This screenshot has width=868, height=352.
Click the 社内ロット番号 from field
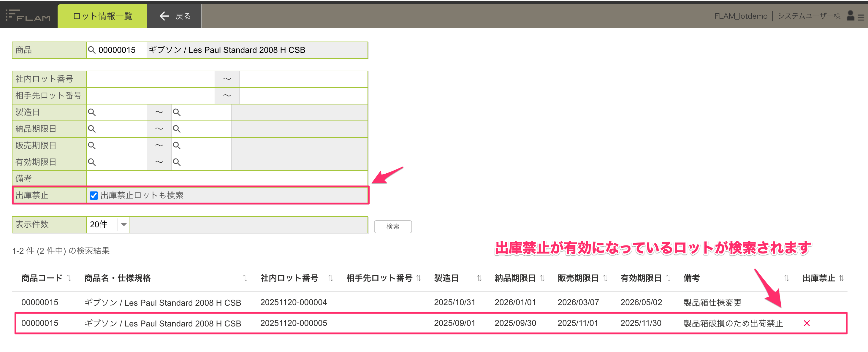[151, 79]
